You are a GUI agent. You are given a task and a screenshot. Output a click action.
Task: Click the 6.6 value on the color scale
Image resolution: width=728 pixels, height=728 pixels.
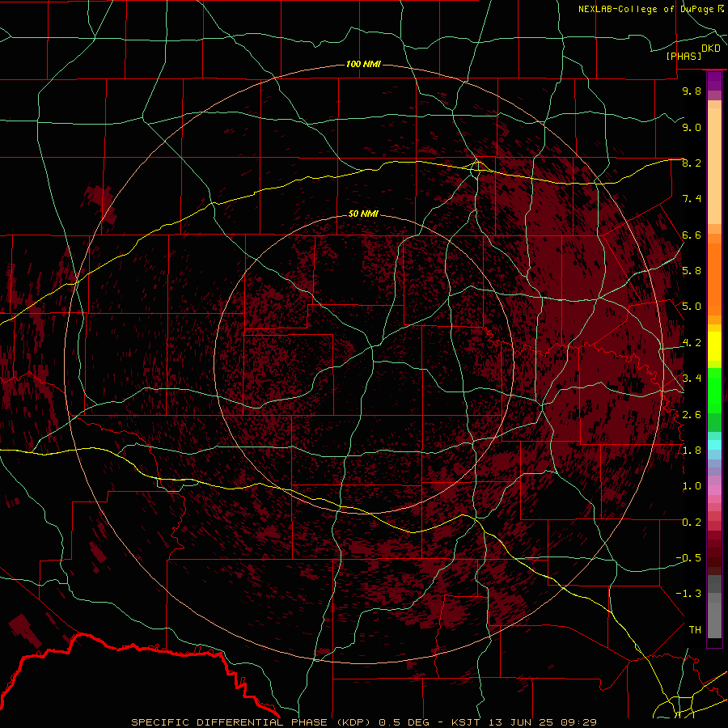tap(692, 235)
